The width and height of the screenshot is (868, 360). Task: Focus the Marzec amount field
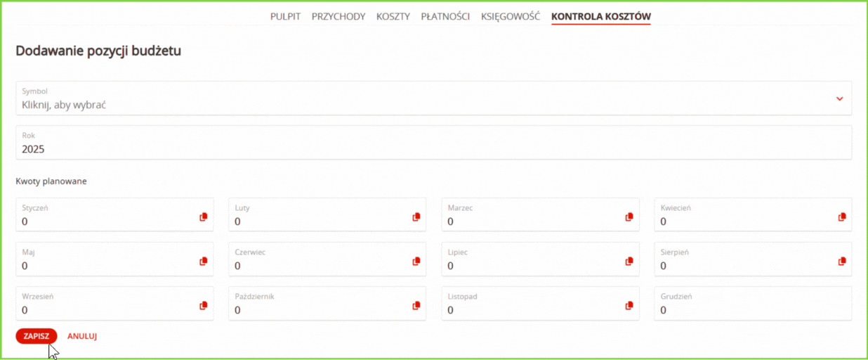pyautogui.click(x=540, y=214)
